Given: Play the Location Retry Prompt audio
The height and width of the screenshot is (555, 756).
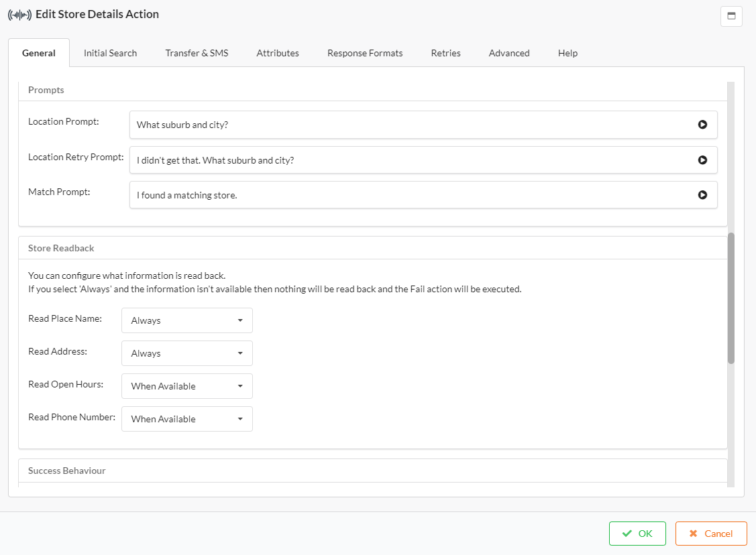Looking at the screenshot, I should (x=702, y=160).
